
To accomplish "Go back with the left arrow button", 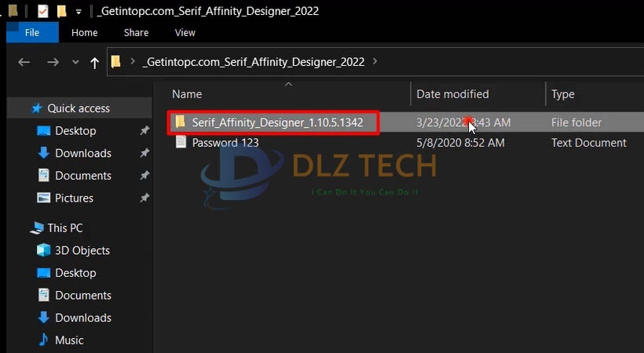I will [24, 63].
